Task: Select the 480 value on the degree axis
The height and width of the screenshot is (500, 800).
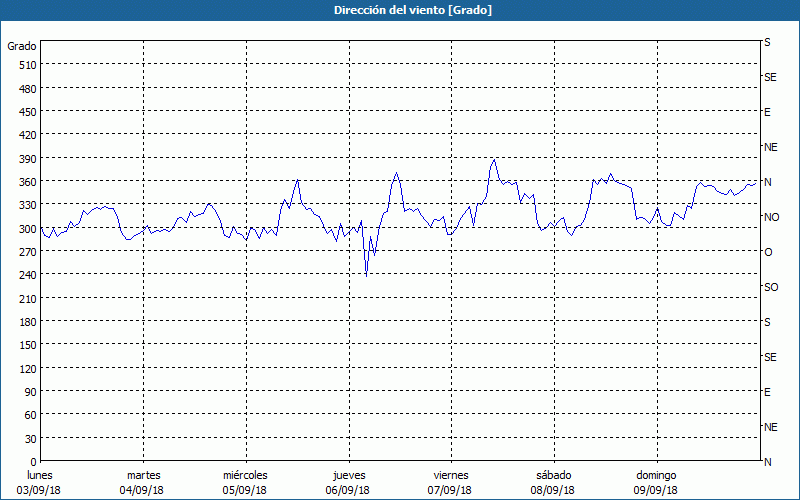Action: (x=28, y=89)
